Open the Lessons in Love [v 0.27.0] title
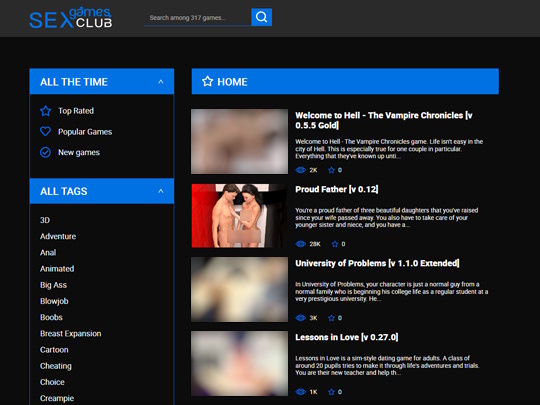 346,337
